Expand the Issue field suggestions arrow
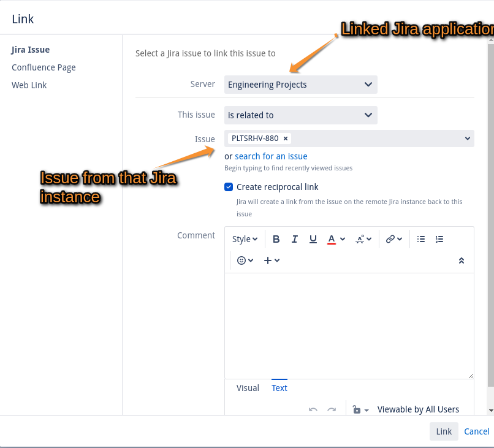494x448 pixels. (x=468, y=139)
